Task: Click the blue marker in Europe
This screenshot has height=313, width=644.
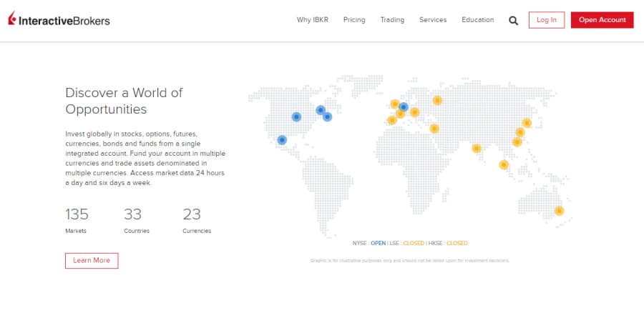Action: (404, 106)
